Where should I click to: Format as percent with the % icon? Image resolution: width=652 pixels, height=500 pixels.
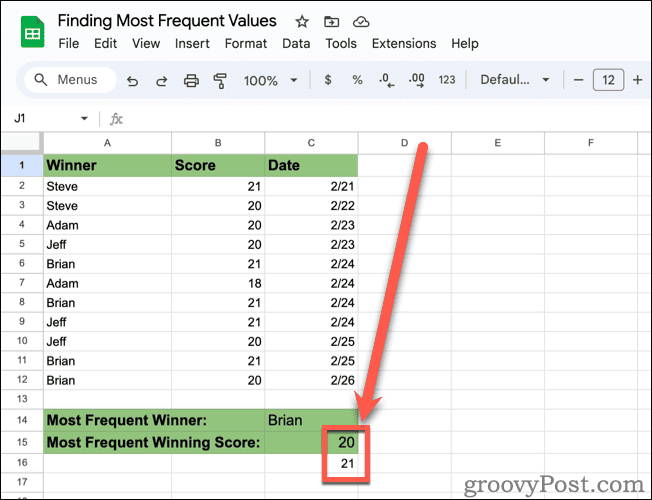tap(357, 79)
